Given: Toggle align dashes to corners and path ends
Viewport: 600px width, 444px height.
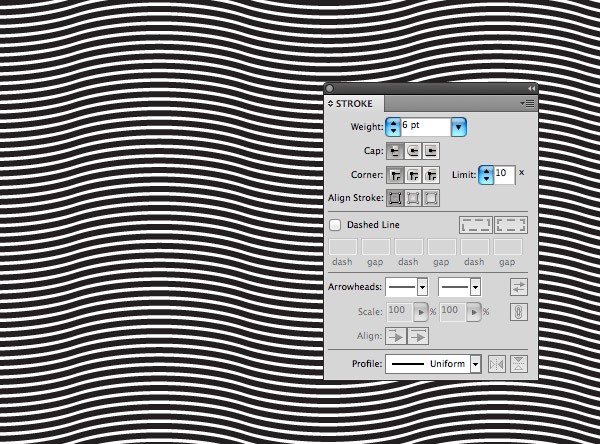Looking at the screenshot, I should [511, 225].
